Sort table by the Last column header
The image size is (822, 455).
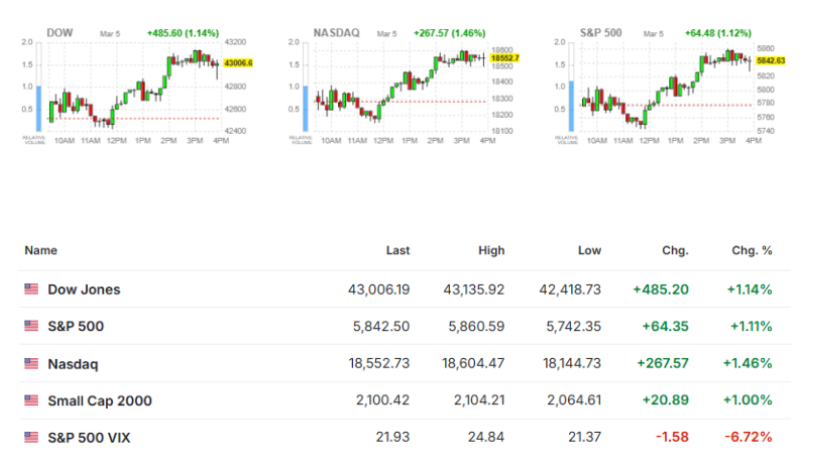tap(398, 251)
